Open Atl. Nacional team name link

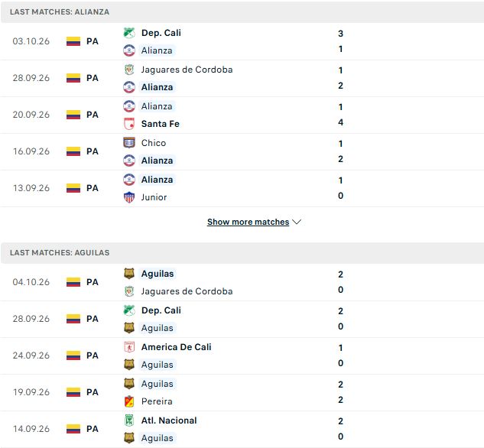[x=169, y=420]
